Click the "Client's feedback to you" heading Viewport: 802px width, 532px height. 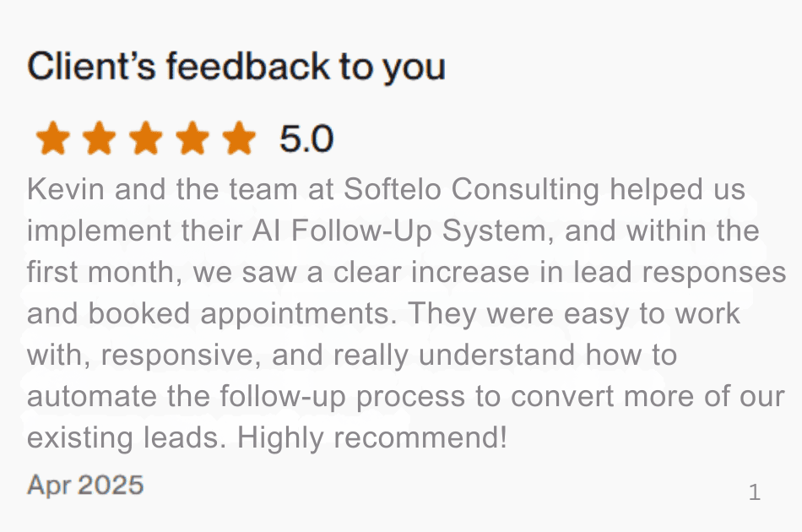[x=236, y=66]
